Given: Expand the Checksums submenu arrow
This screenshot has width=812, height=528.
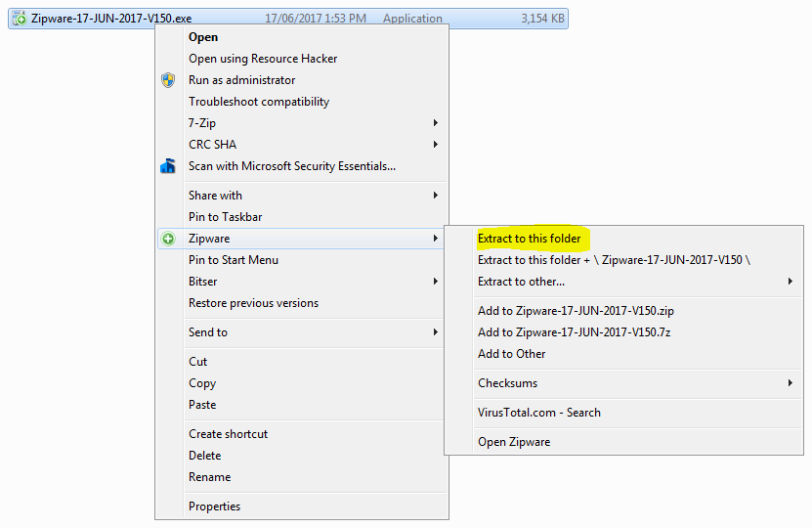Looking at the screenshot, I should (791, 383).
